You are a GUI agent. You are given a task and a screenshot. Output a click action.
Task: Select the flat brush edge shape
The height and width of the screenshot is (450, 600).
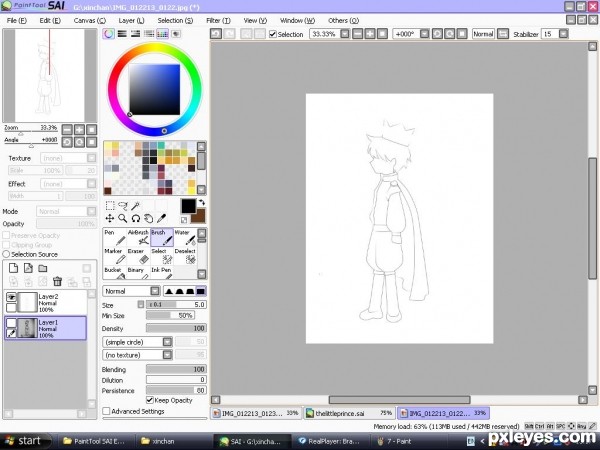201,291
